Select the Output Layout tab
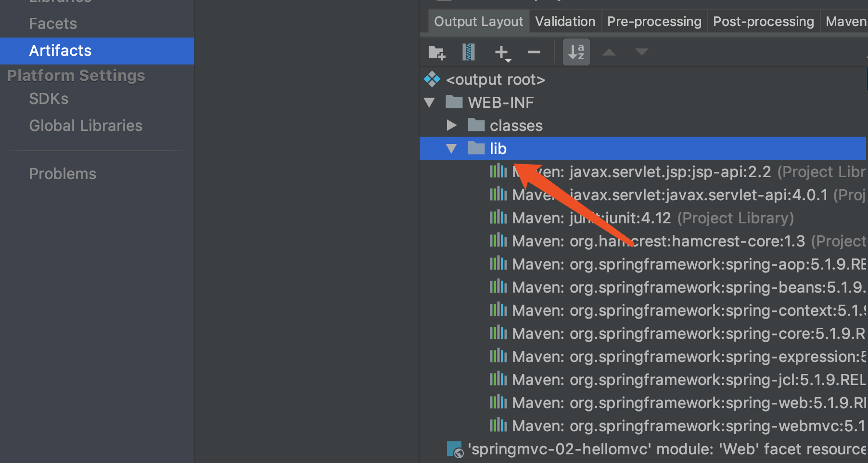 coord(478,22)
